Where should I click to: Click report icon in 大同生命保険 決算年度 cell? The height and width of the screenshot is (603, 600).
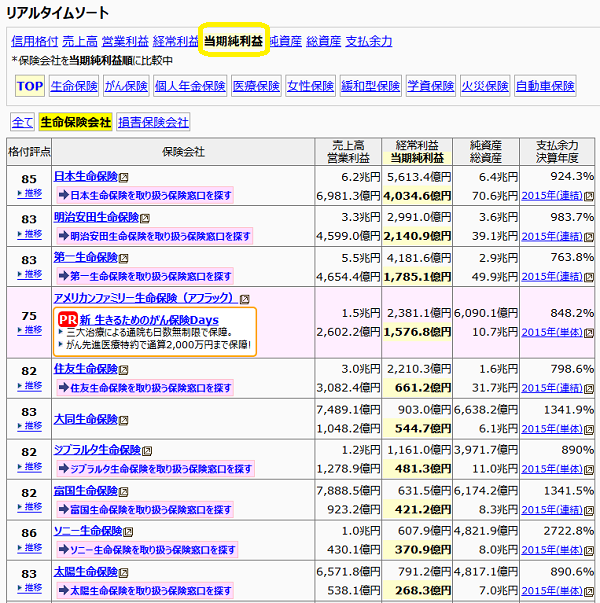[x=589, y=429]
